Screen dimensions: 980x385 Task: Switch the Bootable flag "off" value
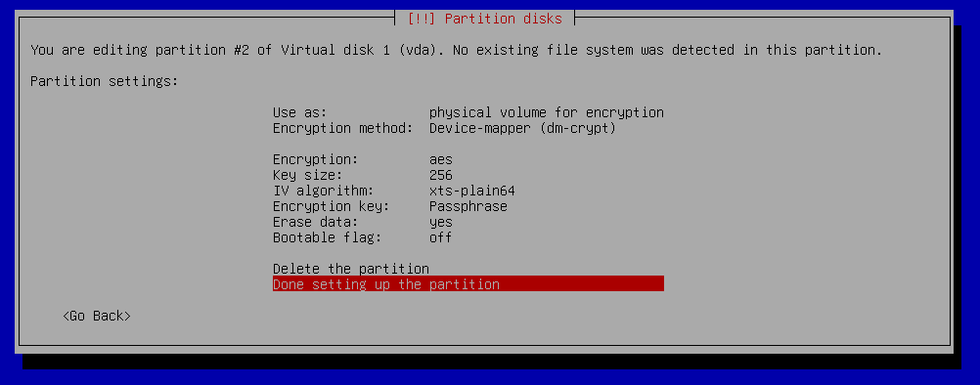(x=441, y=237)
